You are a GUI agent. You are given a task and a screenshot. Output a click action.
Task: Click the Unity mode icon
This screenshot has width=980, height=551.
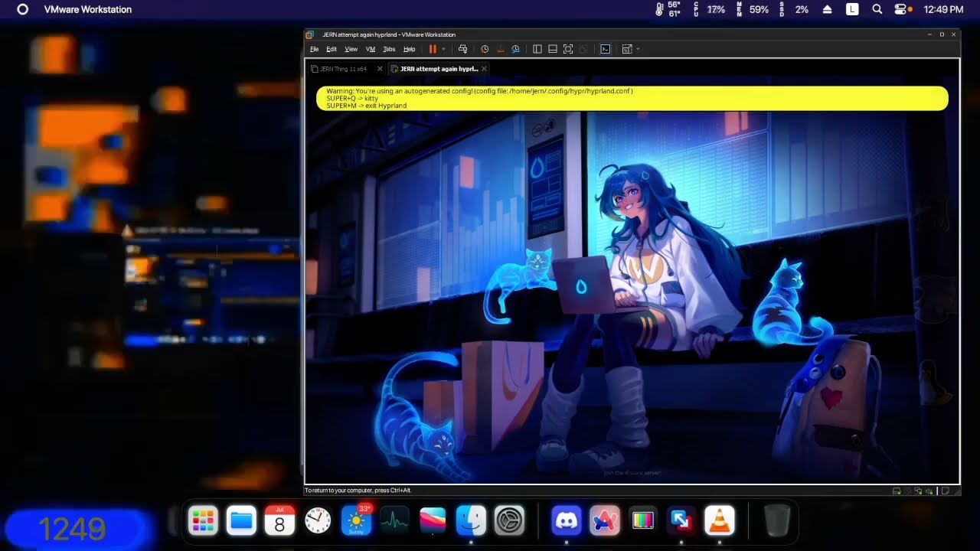(x=583, y=49)
